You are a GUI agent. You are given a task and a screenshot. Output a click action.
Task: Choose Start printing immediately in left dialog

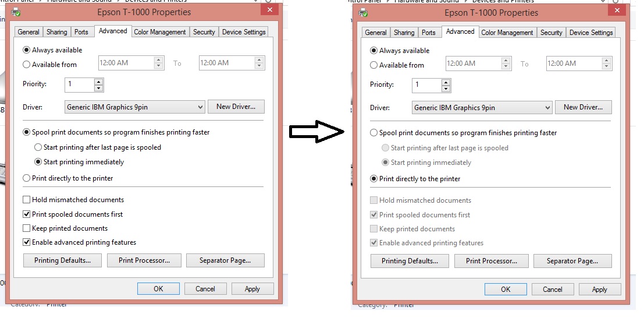[x=38, y=162]
